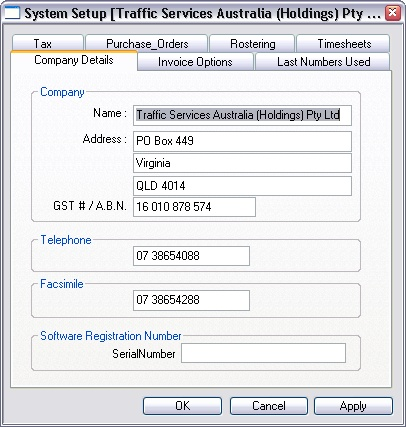Click the window icon in title bar

[12, 13]
